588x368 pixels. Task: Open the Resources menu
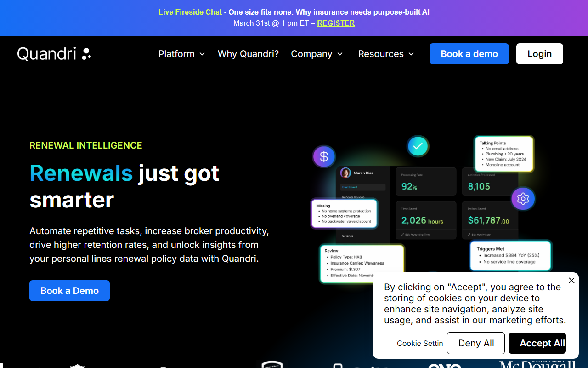(386, 54)
